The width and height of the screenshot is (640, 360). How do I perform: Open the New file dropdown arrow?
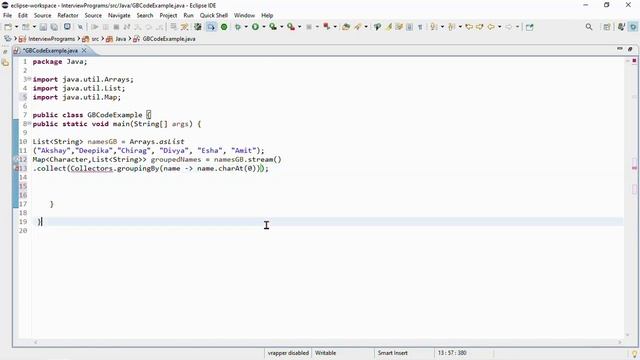(16, 27)
